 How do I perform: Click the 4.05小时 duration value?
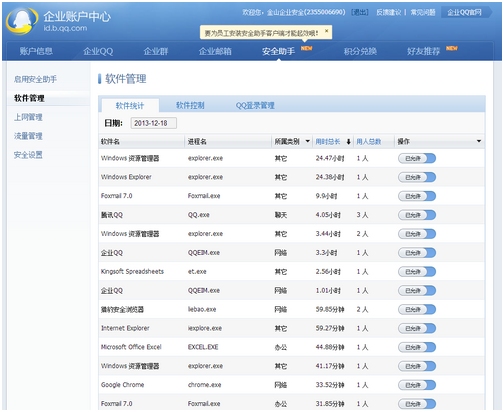click(328, 215)
